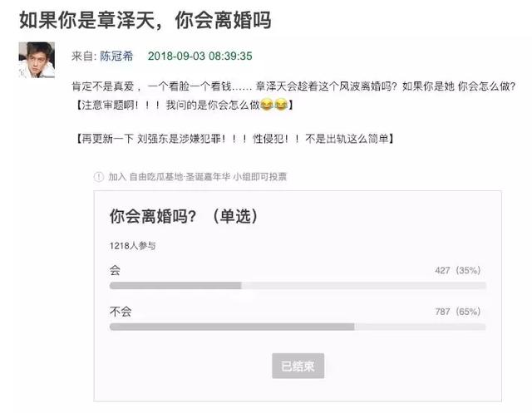Open the profile link for 陈冠希

pyautogui.click(x=116, y=57)
